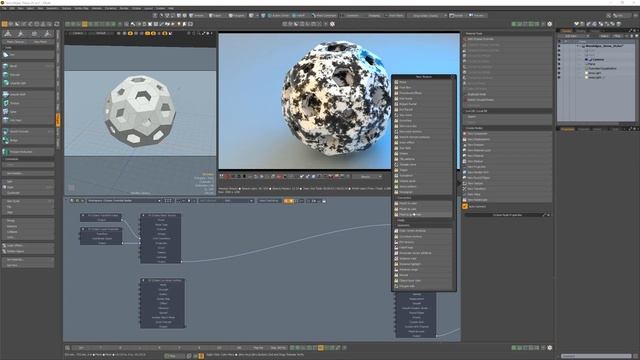Toggle the last orange icon in the 3D viewport header

click(164, 33)
